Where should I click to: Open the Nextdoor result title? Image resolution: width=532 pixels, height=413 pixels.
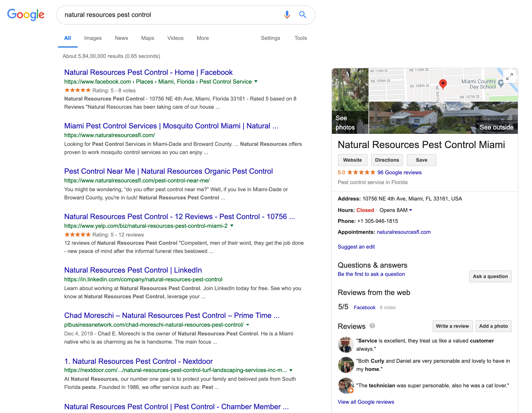[x=138, y=361]
